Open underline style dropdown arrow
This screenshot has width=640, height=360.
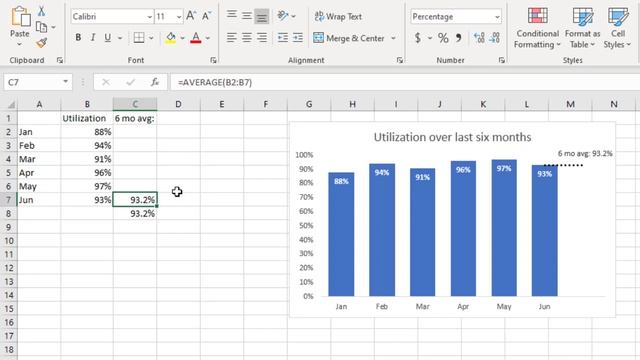(120, 38)
